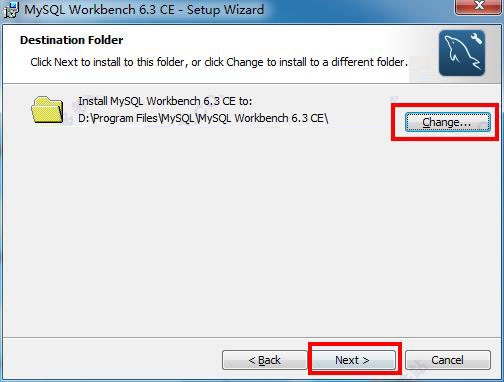Proceed with the Next > button
The width and height of the screenshot is (504, 382).
click(353, 360)
